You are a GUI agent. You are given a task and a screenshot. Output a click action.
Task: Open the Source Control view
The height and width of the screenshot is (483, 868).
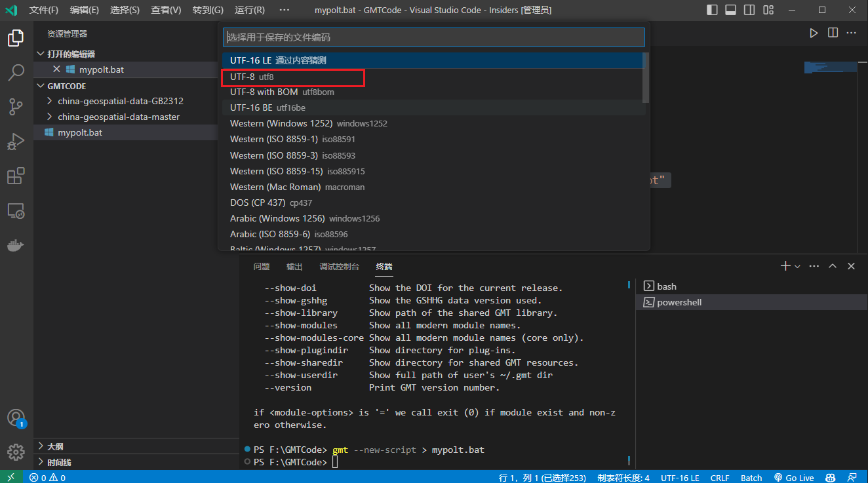[x=16, y=107]
